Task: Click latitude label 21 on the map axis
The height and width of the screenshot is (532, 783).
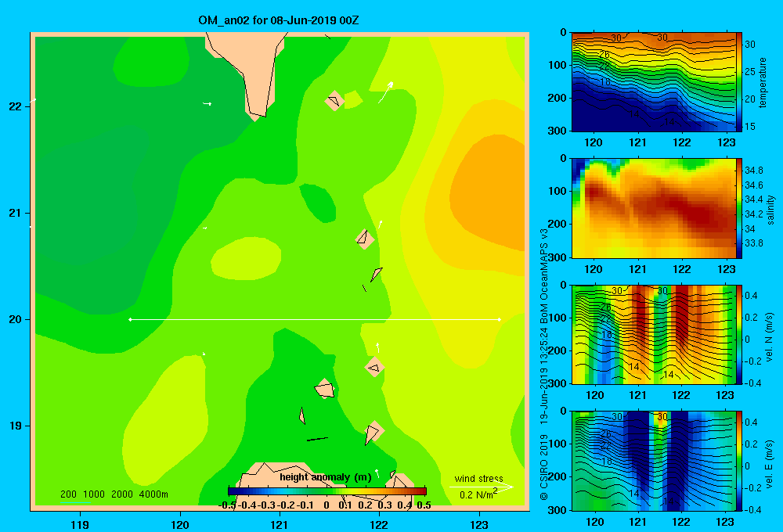Action: pyautogui.click(x=16, y=213)
